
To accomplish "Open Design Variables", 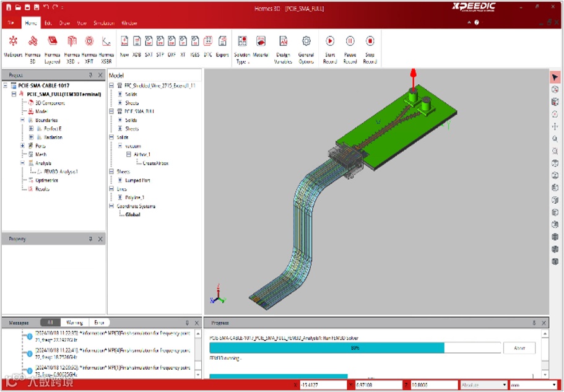I will (x=283, y=50).
